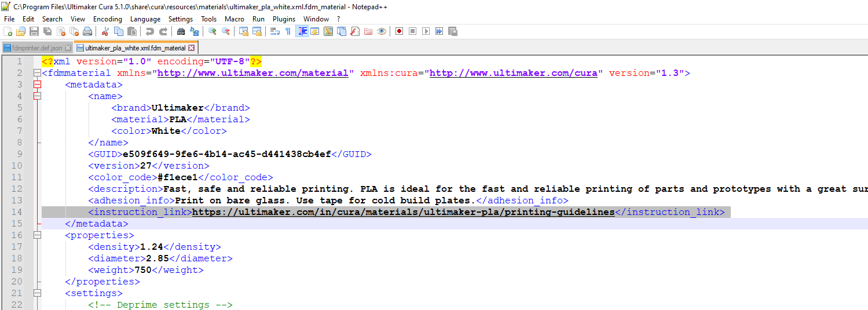Click the brand text Ultimaker on line 5
The image size is (868, 310).
(x=178, y=108)
